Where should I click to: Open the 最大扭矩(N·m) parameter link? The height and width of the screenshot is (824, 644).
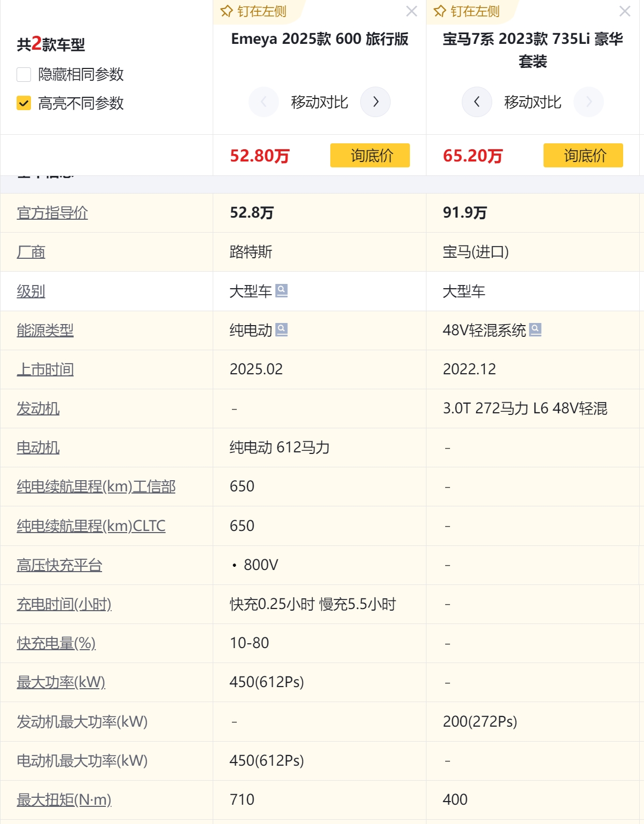coord(64,800)
